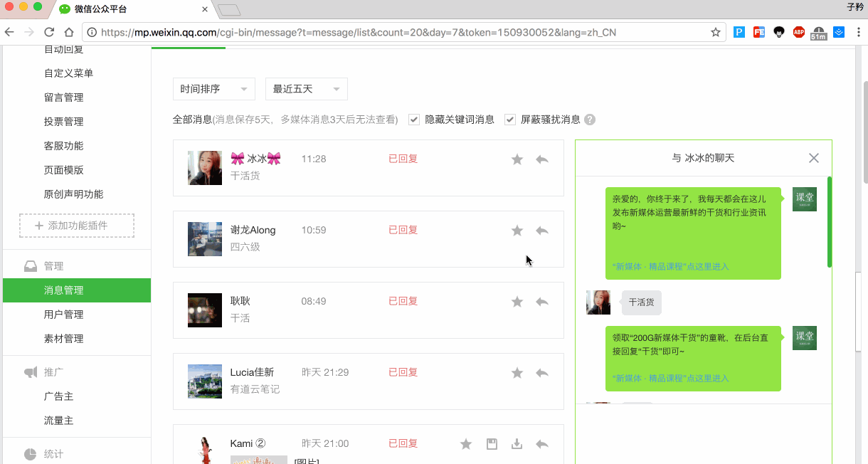Close the chat panel with 冰冰
This screenshot has height=464, width=868.
[814, 158]
